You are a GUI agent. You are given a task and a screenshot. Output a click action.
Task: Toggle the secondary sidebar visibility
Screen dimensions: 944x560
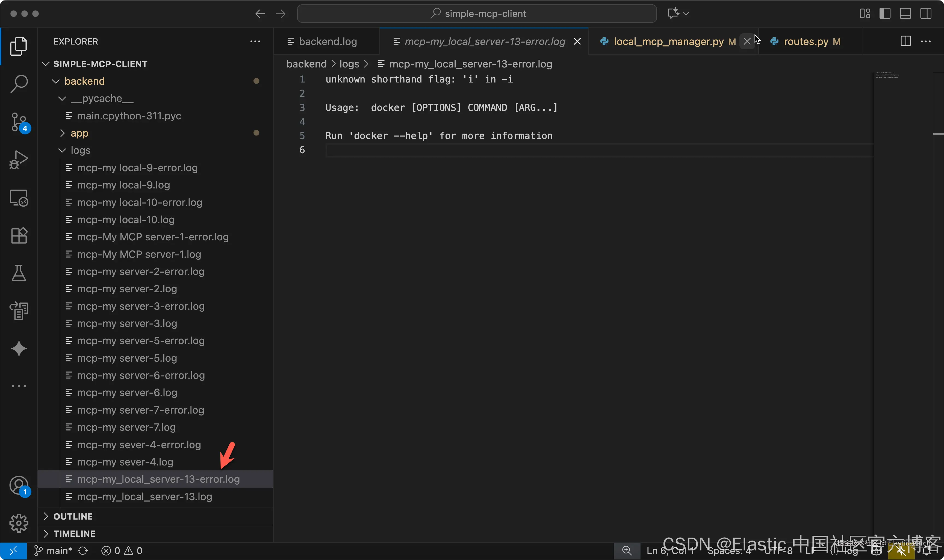(925, 14)
